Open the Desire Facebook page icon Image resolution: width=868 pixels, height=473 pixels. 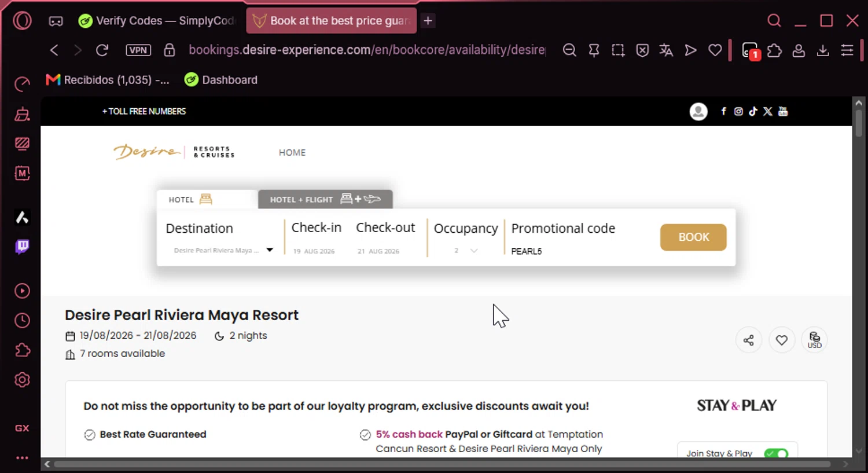(x=723, y=111)
